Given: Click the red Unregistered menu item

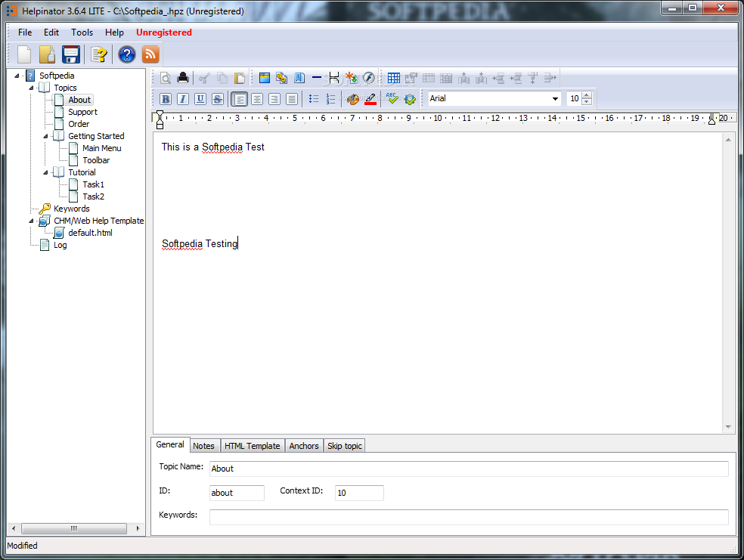Looking at the screenshot, I should 164,32.
